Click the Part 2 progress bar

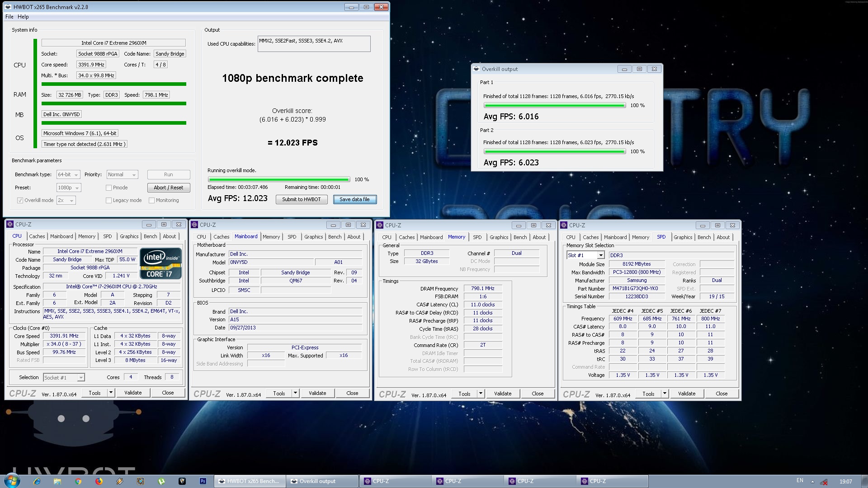tap(555, 151)
